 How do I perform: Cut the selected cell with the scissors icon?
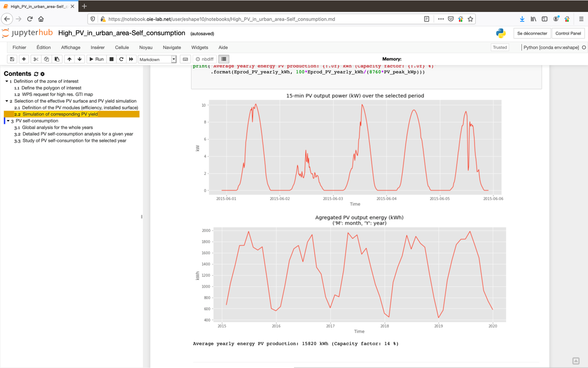35,59
